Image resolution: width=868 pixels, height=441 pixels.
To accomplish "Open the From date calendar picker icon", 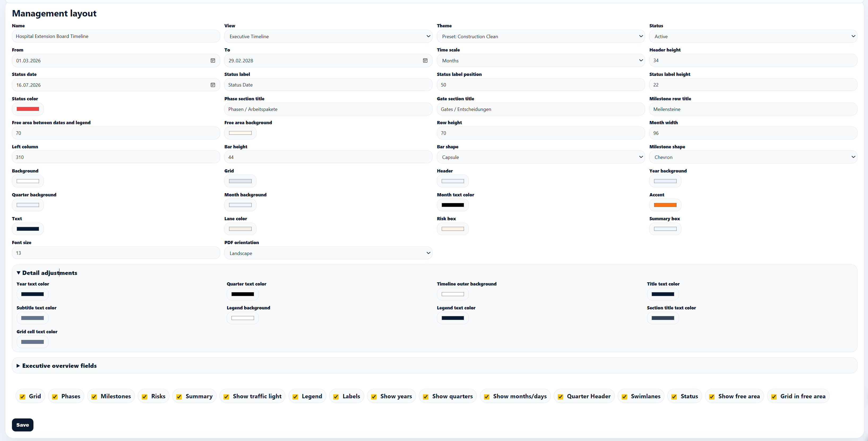I will 213,61.
